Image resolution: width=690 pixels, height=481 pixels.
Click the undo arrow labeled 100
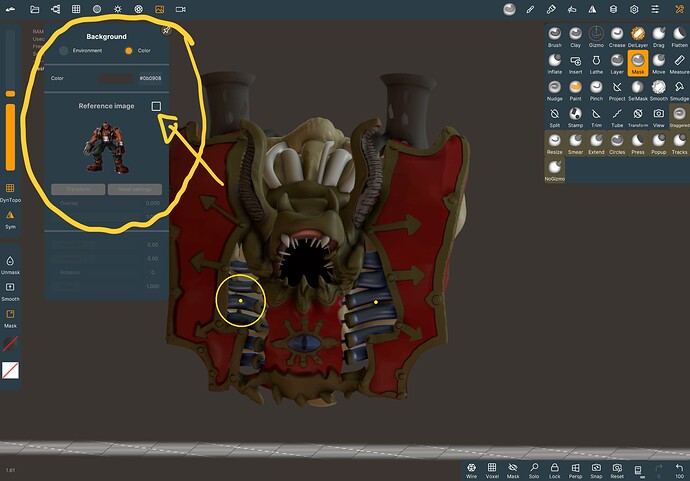679,470
